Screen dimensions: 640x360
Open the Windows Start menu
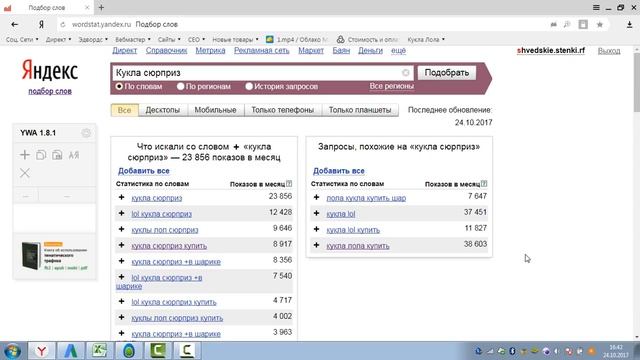13,351
